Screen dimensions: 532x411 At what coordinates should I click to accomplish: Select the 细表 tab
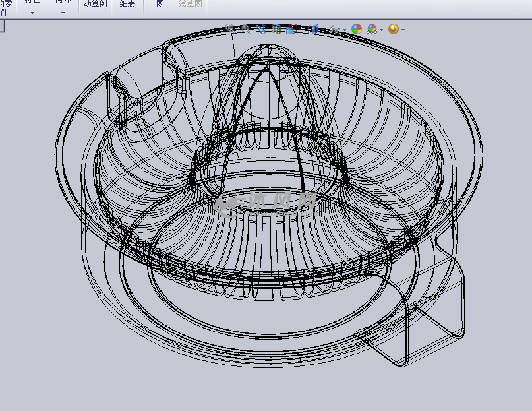coord(127,5)
